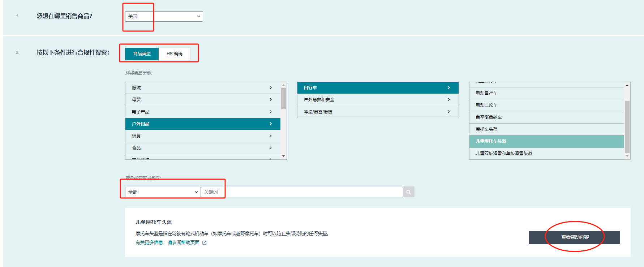Click the scroll-down arrow of first category list
The image size is (644, 267).
click(x=284, y=156)
